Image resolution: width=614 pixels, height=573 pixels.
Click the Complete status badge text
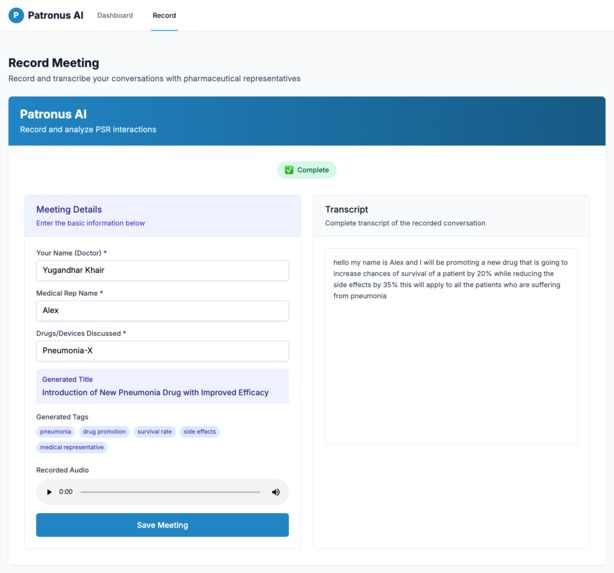point(313,170)
